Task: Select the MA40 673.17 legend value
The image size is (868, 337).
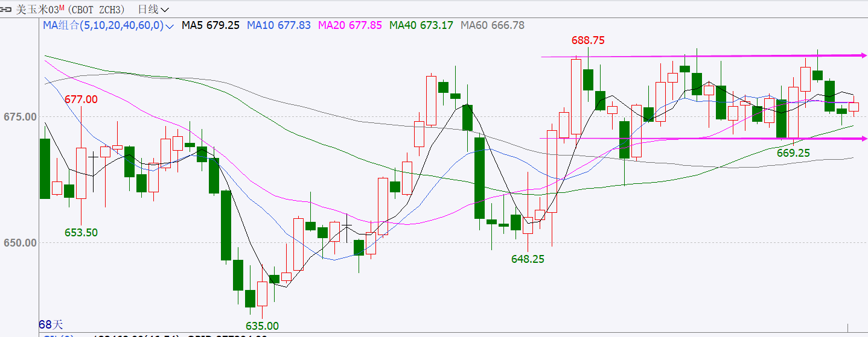Action: 421,25
